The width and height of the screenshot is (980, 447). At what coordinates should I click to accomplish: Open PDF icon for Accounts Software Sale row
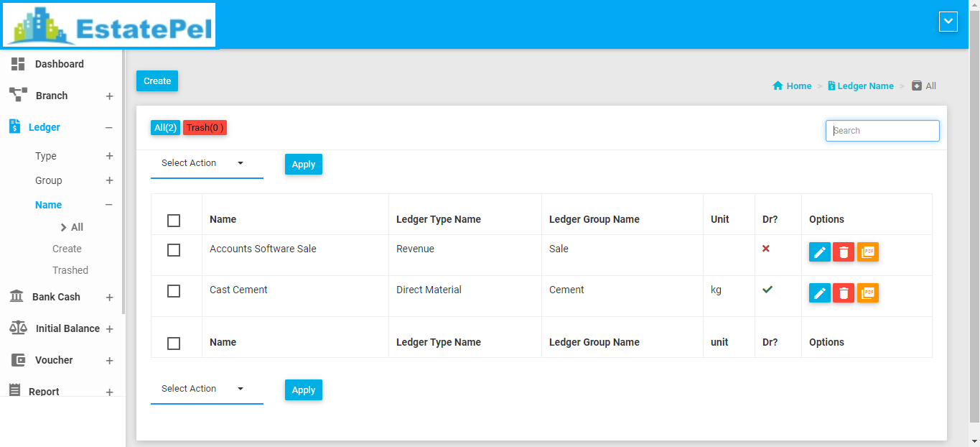(868, 252)
